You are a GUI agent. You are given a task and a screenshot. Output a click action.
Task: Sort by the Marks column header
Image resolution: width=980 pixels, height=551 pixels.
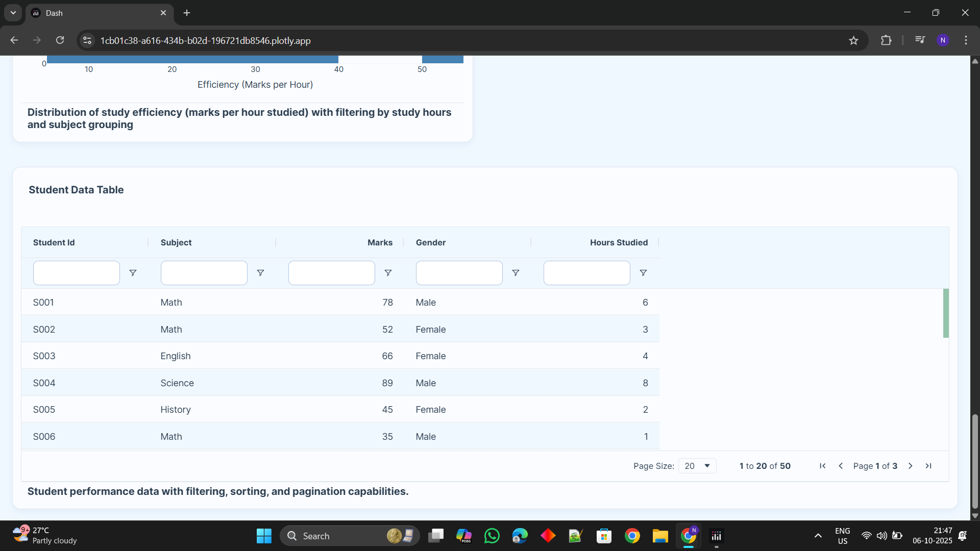coord(380,242)
